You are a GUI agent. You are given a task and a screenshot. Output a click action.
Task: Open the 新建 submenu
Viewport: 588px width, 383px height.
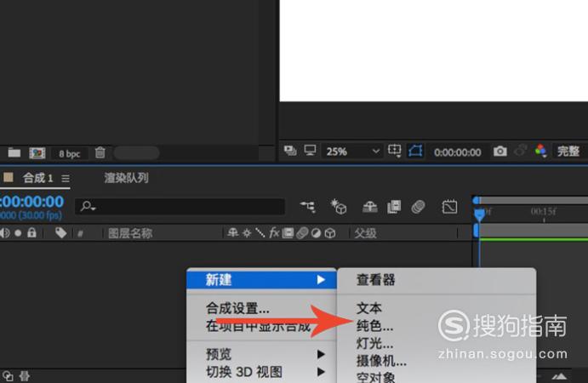click(x=261, y=279)
